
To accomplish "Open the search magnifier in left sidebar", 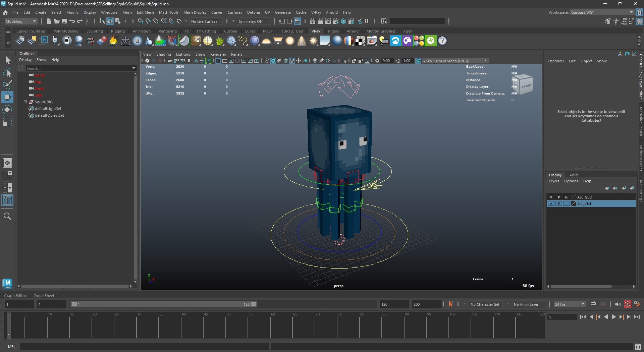I will (x=7, y=216).
